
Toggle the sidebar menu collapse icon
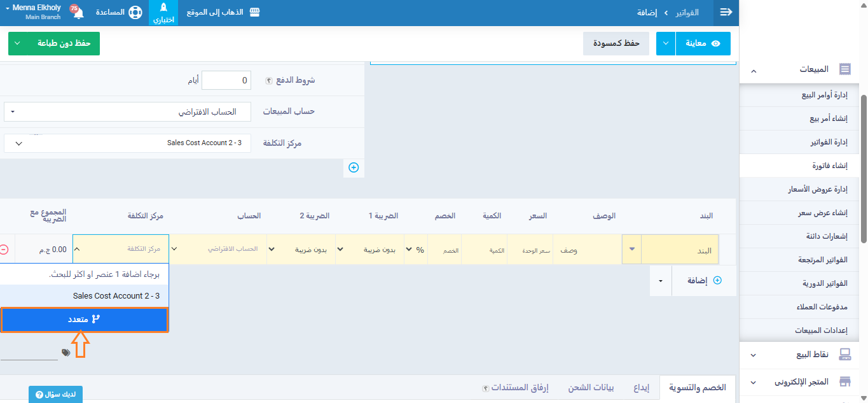[x=726, y=13]
